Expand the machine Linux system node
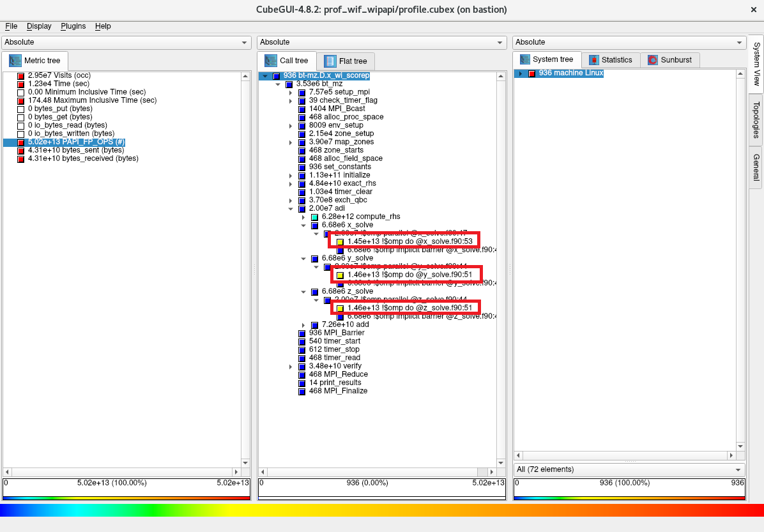The image size is (764, 532). tap(521, 73)
